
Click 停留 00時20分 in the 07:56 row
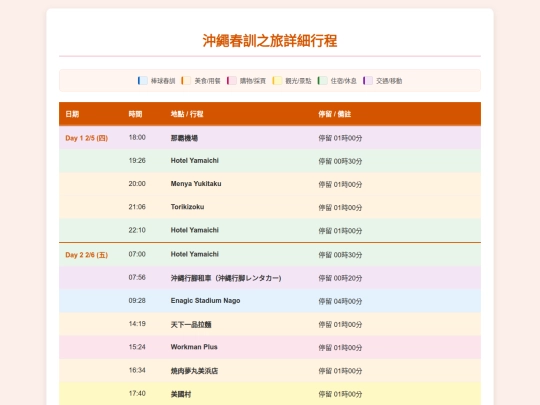tap(340, 278)
